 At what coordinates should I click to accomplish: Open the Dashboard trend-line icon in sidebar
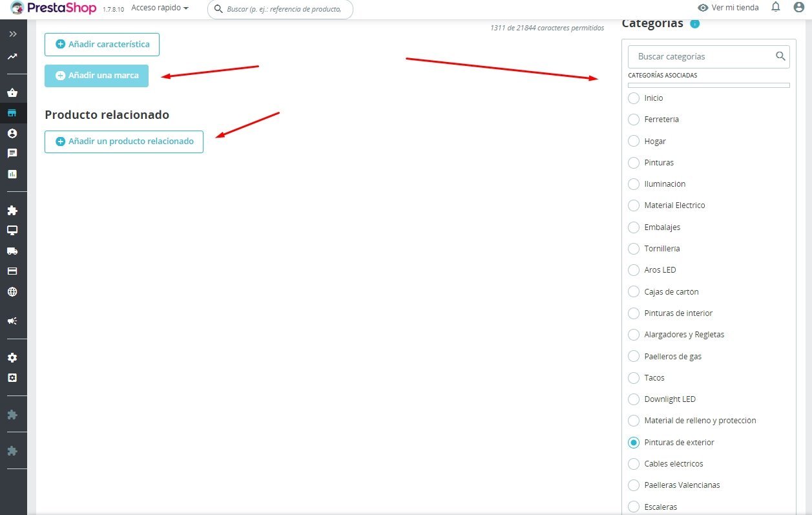12,57
